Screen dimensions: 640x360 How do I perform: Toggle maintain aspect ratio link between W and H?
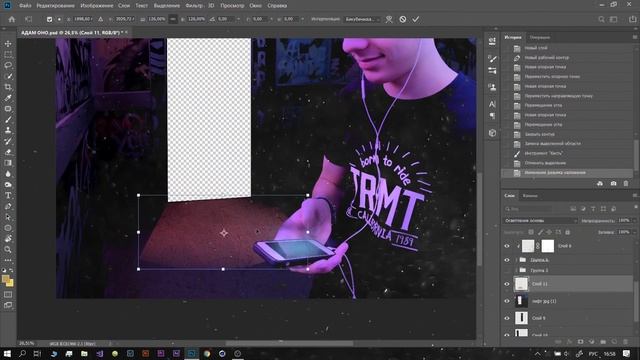point(173,19)
